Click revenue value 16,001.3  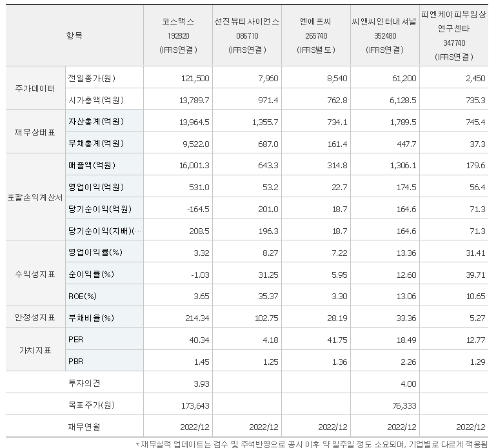[194, 166]
